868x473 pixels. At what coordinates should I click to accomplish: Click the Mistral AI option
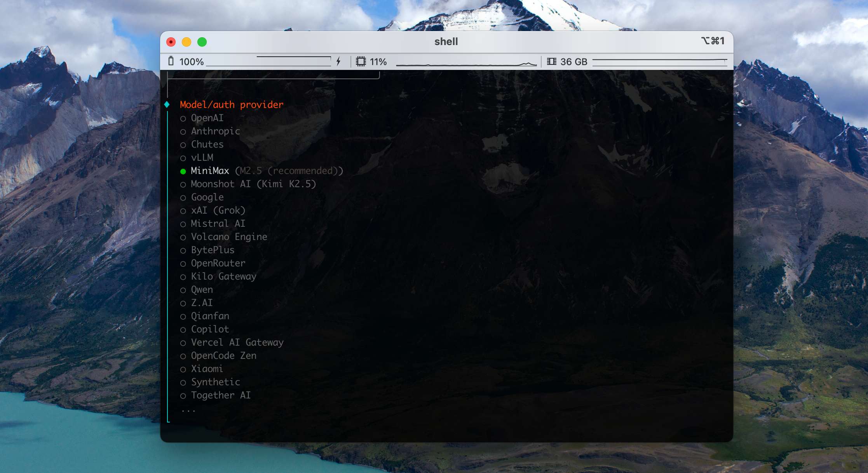218,224
